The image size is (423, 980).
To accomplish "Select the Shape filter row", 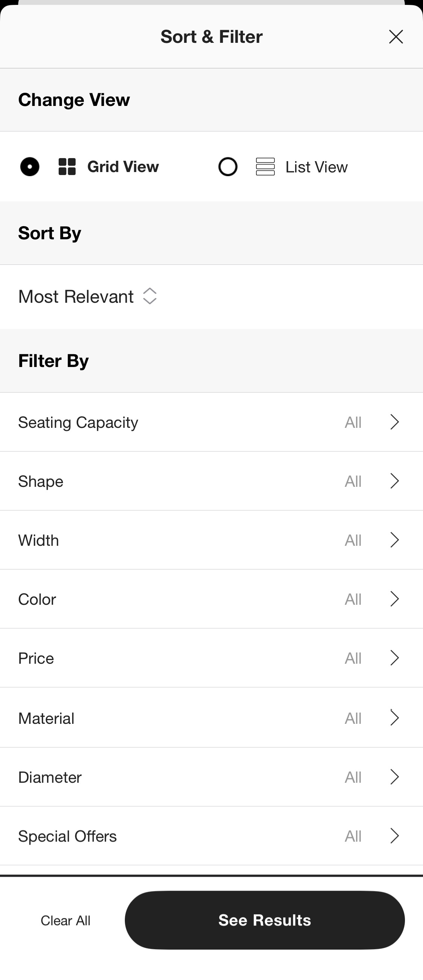I will pyautogui.click(x=211, y=481).
